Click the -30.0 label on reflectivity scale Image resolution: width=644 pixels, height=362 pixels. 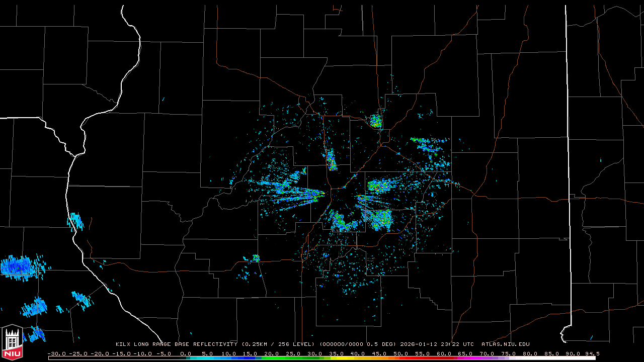(56, 353)
